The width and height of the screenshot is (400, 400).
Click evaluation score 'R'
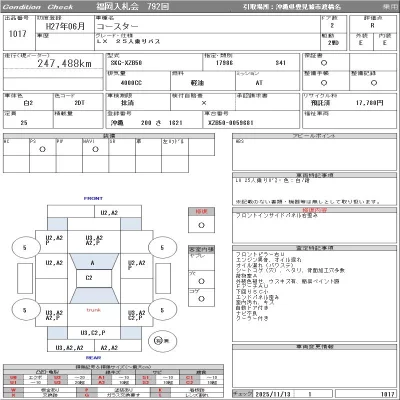pyautogui.click(x=372, y=25)
